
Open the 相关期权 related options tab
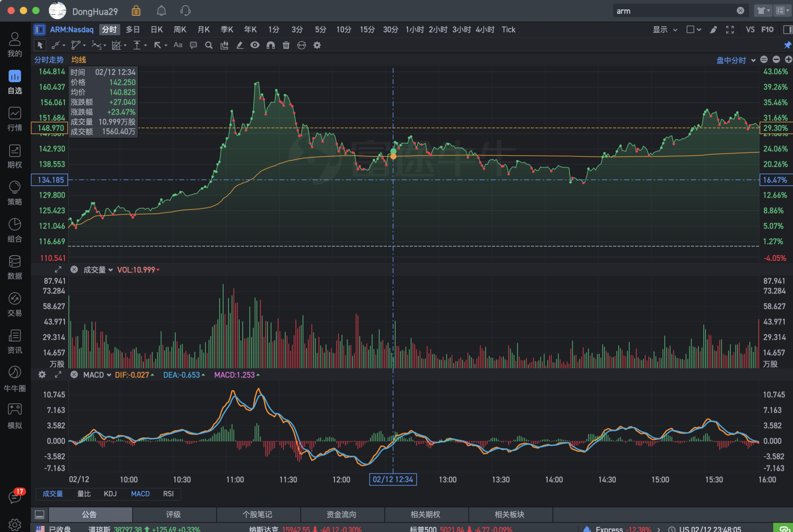coord(426,515)
